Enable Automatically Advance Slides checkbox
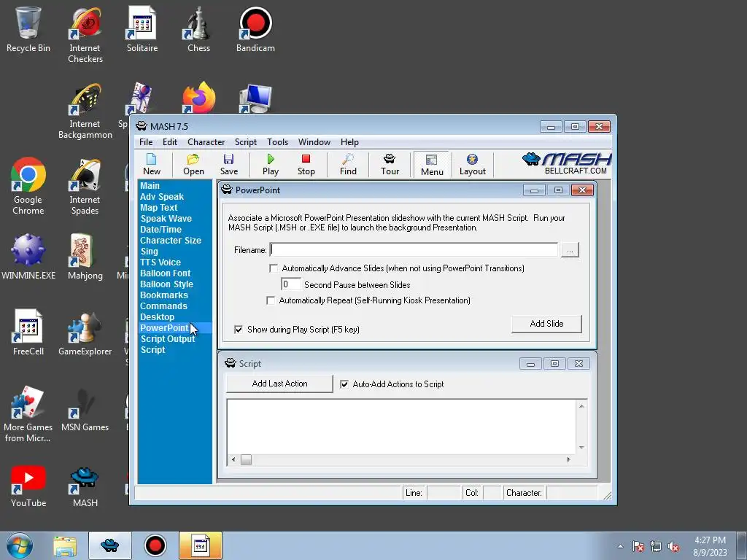The width and height of the screenshot is (747, 560). (x=274, y=268)
